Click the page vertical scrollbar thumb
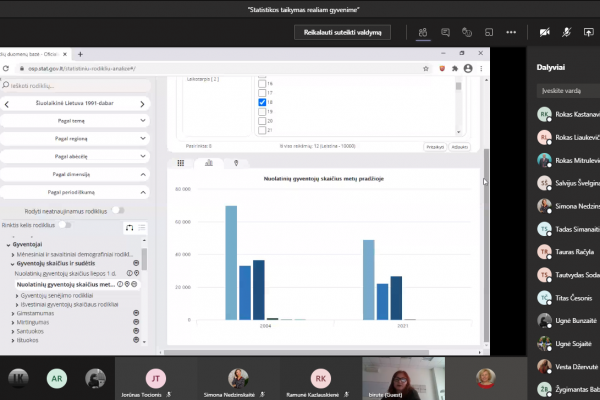 pos(486,245)
